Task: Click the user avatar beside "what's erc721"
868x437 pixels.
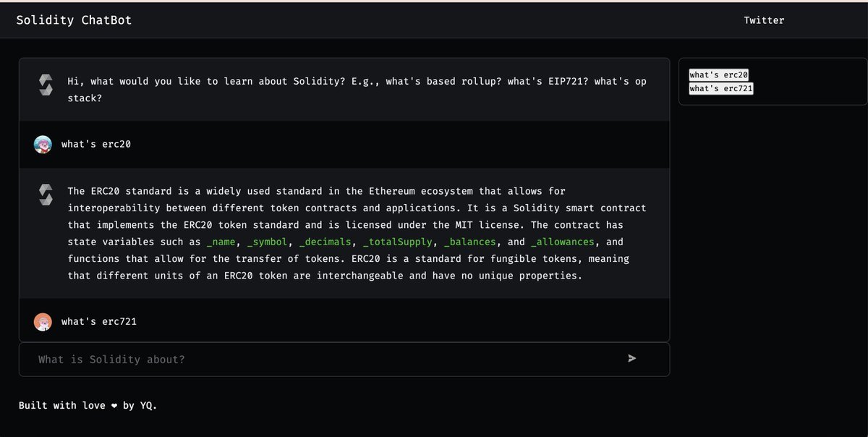Action: point(43,321)
